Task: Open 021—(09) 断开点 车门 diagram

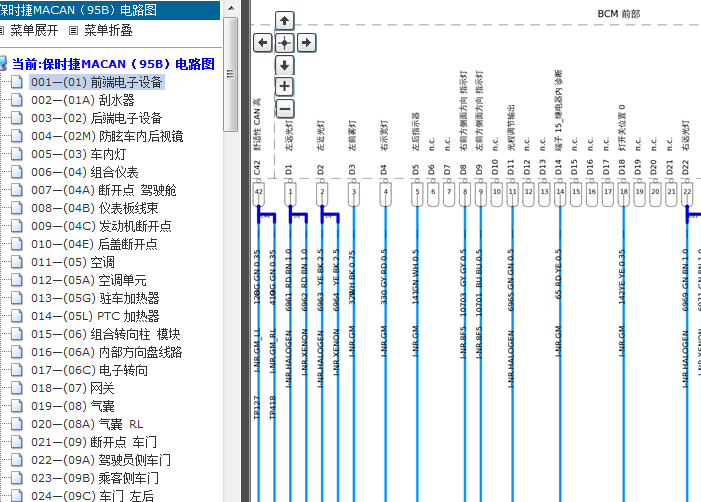Action: [x=94, y=442]
